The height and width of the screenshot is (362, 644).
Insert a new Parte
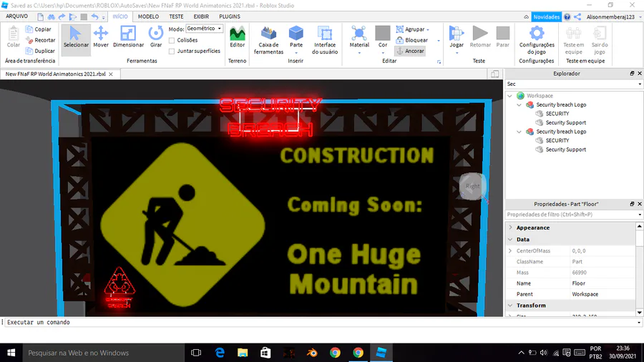(x=296, y=37)
